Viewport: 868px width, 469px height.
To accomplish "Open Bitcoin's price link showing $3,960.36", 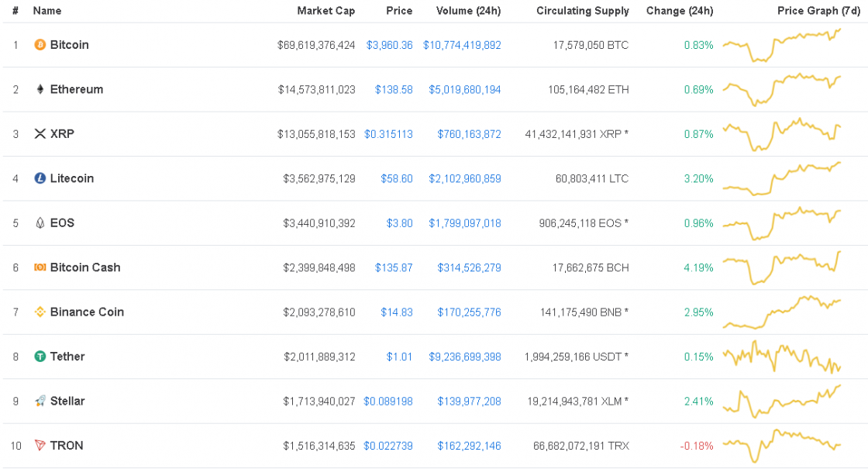I will coord(391,45).
